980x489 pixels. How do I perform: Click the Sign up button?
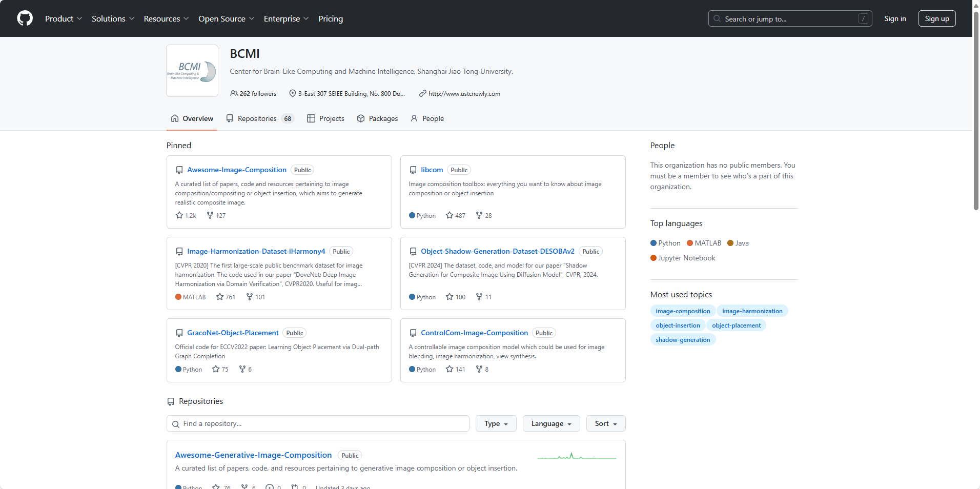click(x=937, y=18)
